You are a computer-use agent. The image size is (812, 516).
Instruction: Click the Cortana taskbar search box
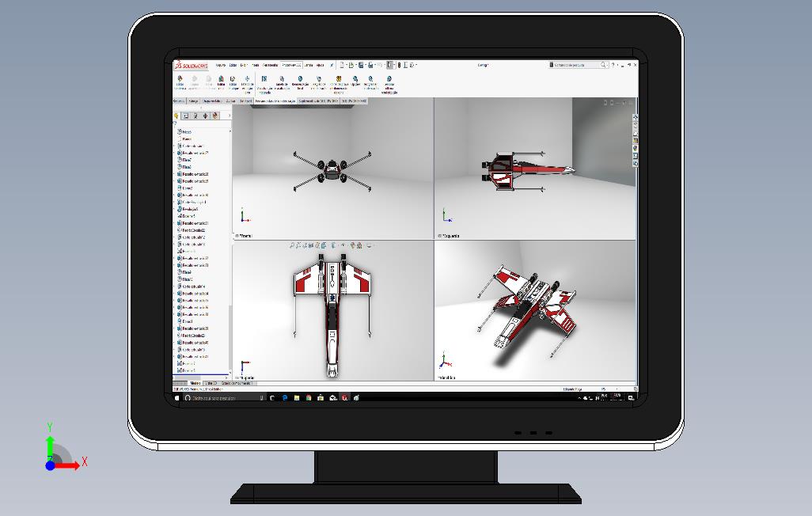click(224, 398)
